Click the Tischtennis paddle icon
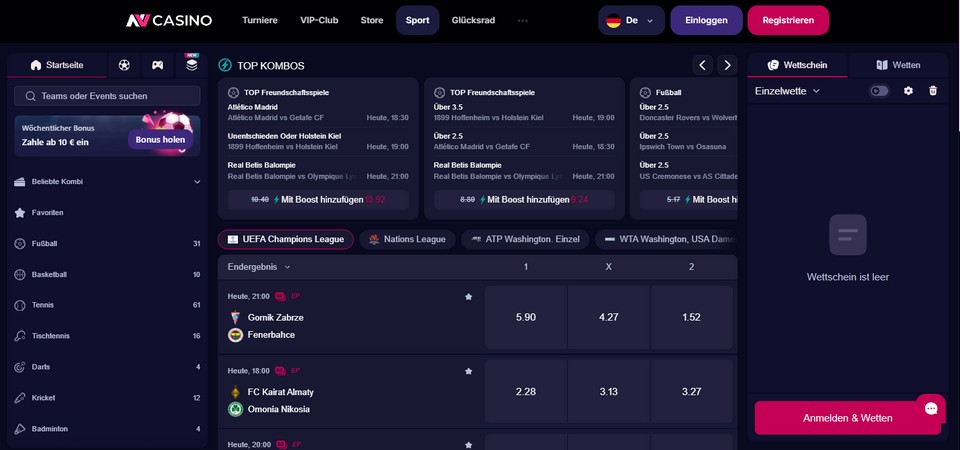Image resolution: width=960 pixels, height=450 pixels. coord(20,336)
